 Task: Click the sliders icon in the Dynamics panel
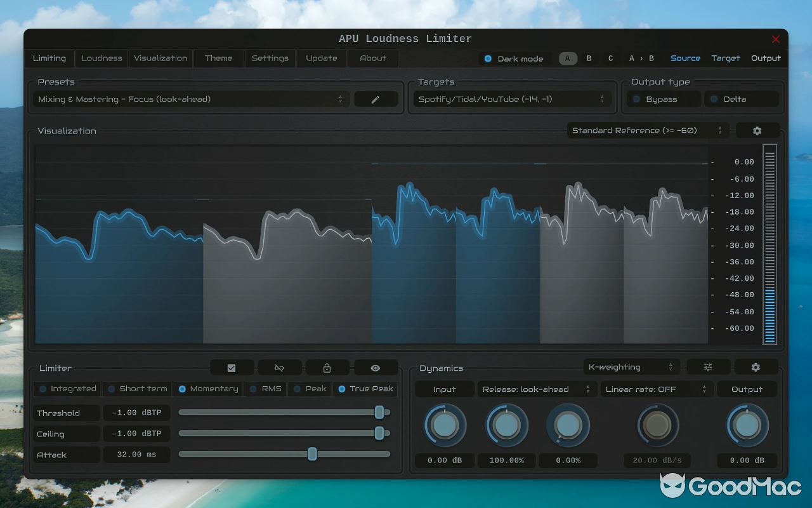(708, 367)
